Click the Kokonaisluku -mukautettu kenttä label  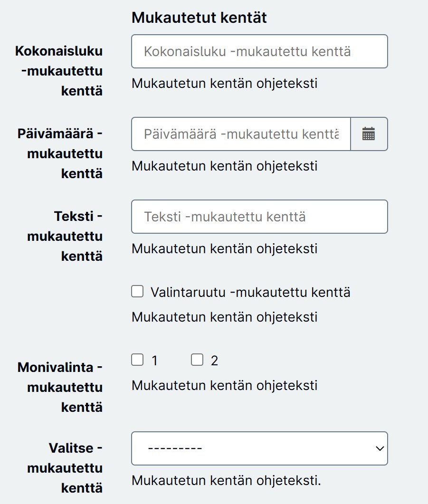(x=59, y=71)
